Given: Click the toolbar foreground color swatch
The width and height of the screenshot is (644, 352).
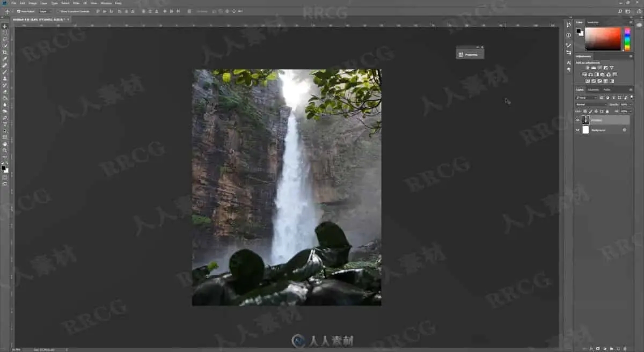Looking at the screenshot, I should (4, 167).
